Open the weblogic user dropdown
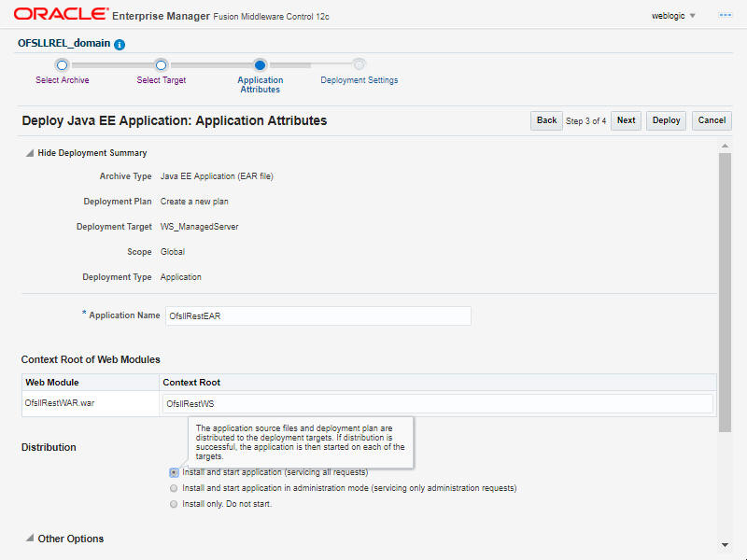Image resolution: width=747 pixels, height=560 pixels. (x=673, y=16)
